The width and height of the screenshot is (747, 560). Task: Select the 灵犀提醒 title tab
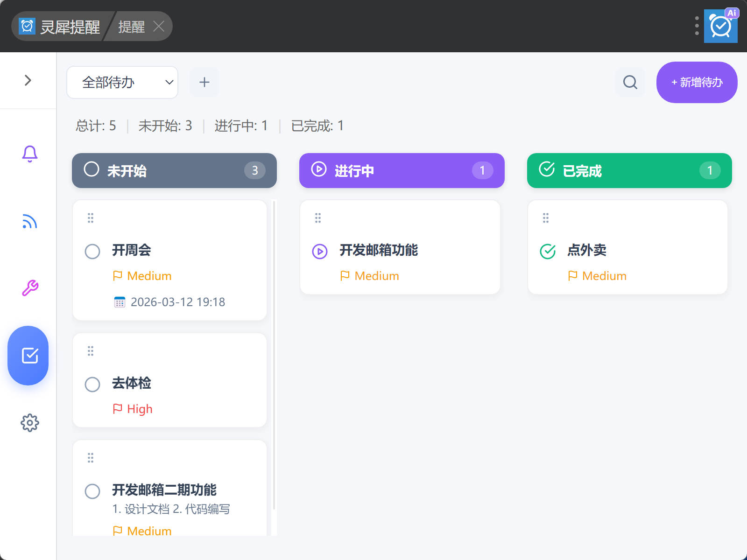[61, 27]
